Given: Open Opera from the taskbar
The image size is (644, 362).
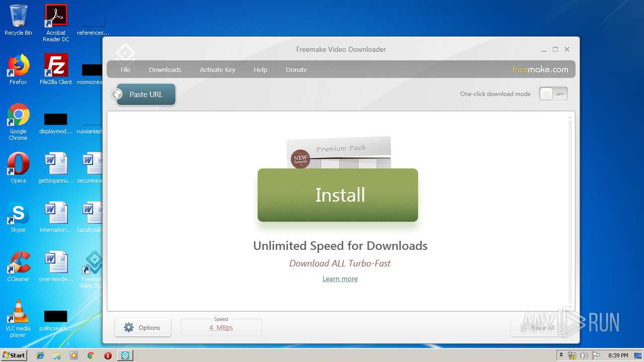Looking at the screenshot, I should (108, 355).
